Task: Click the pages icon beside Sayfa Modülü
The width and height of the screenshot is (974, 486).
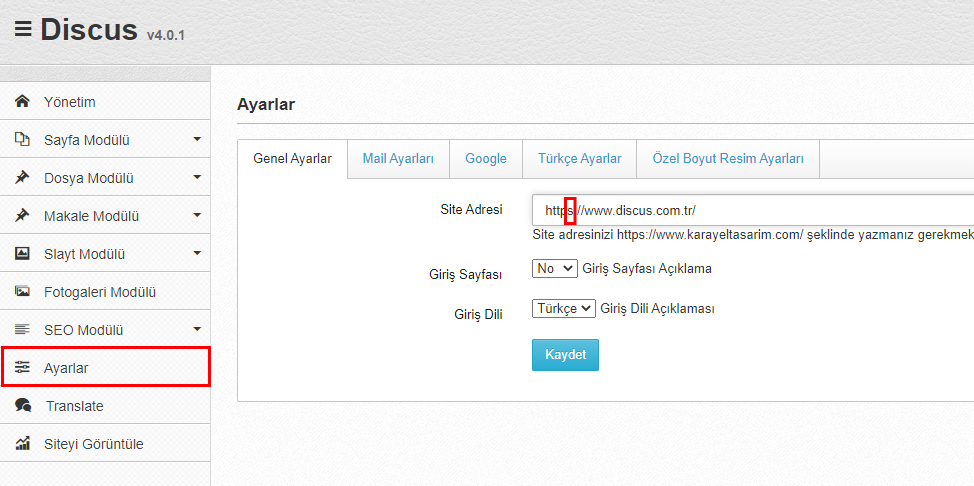Action: [22, 139]
